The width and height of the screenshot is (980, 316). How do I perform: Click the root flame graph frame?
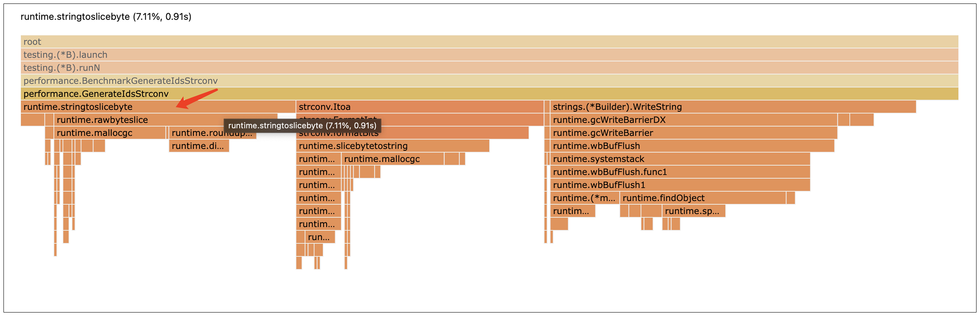pyautogui.click(x=489, y=42)
